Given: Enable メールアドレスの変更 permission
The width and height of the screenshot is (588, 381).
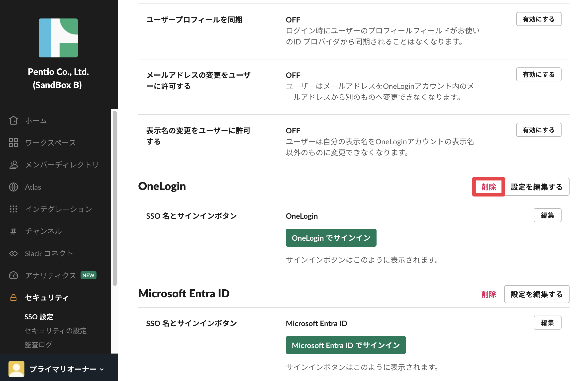Looking at the screenshot, I should [x=539, y=74].
